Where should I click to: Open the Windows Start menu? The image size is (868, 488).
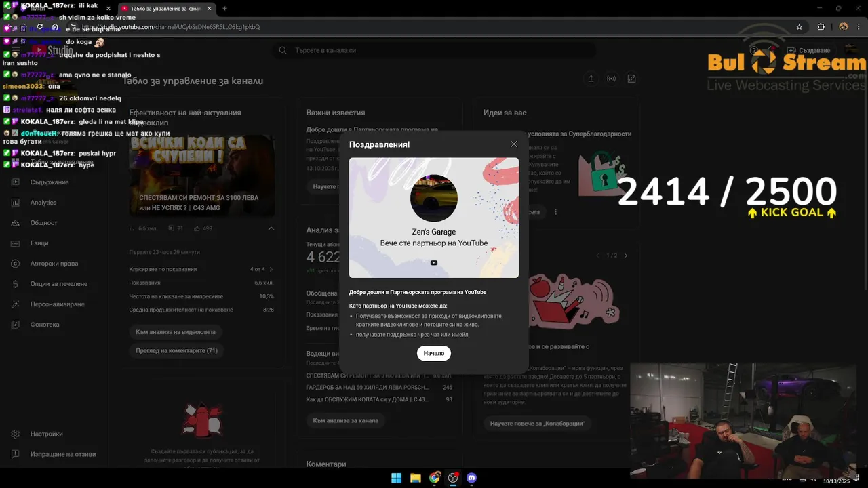click(x=396, y=478)
